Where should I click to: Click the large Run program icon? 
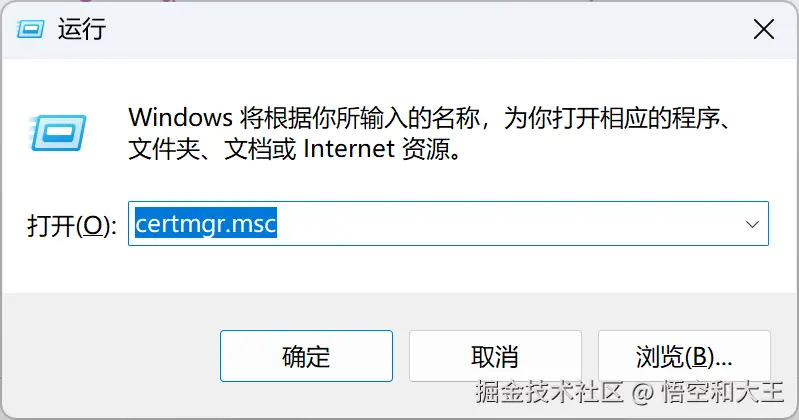(x=58, y=133)
